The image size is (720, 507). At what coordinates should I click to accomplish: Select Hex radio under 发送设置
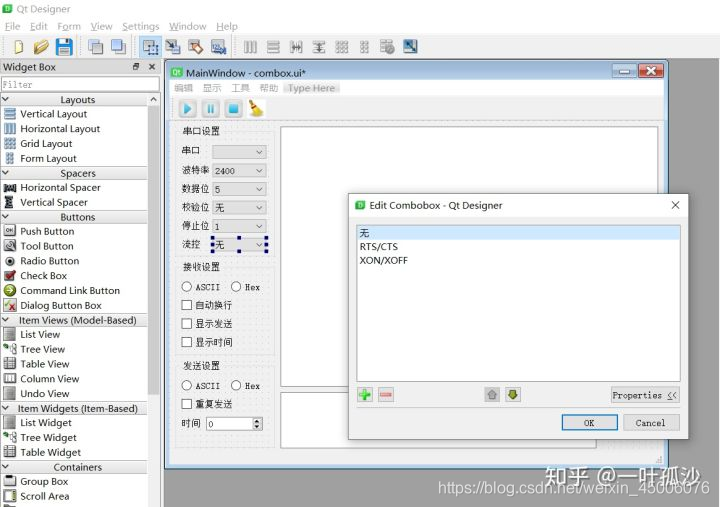pos(236,385)
